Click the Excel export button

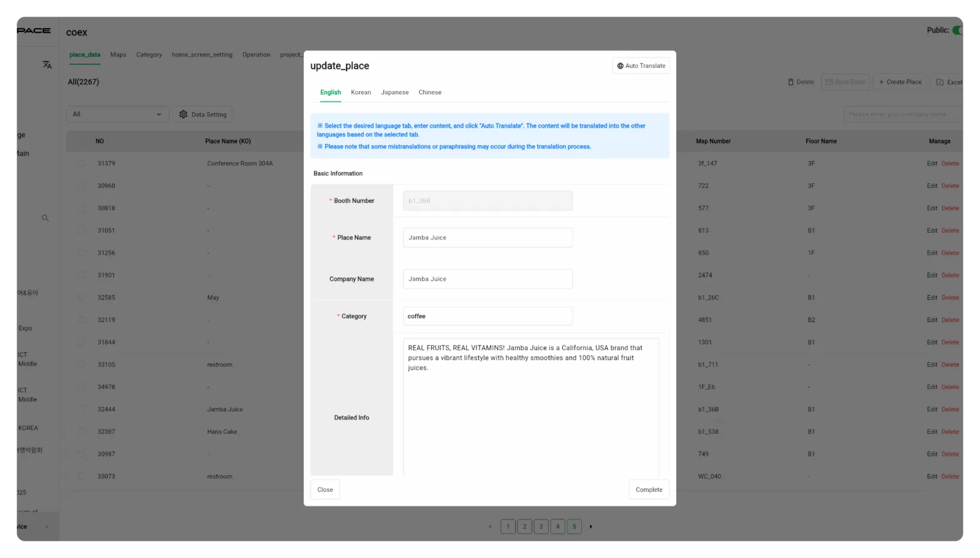(x=948, y=82)
